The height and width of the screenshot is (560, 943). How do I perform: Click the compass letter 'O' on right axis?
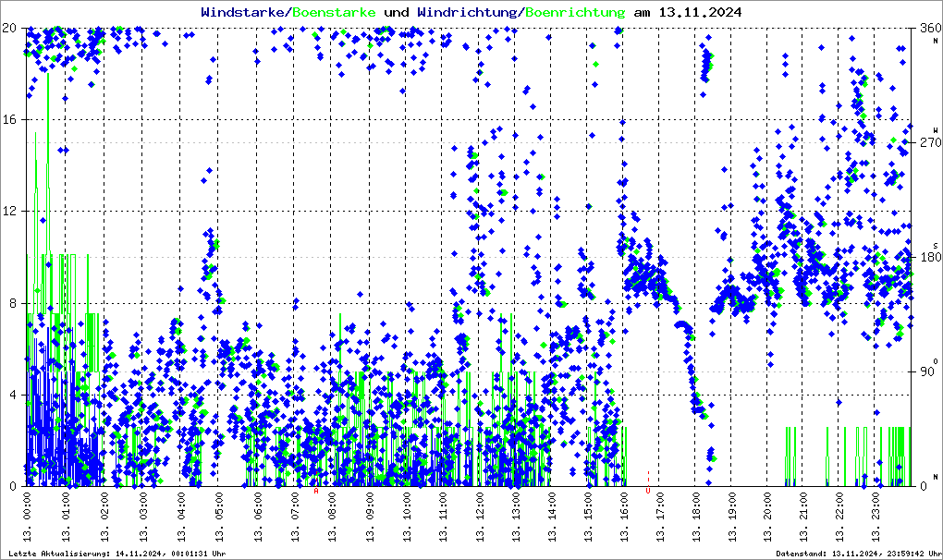(x=936, y=361)
